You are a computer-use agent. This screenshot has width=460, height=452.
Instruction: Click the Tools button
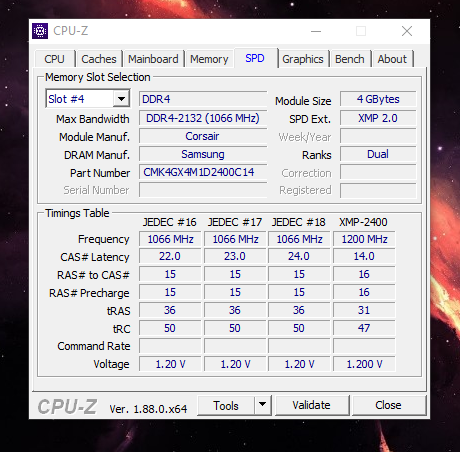coord(226,405)
